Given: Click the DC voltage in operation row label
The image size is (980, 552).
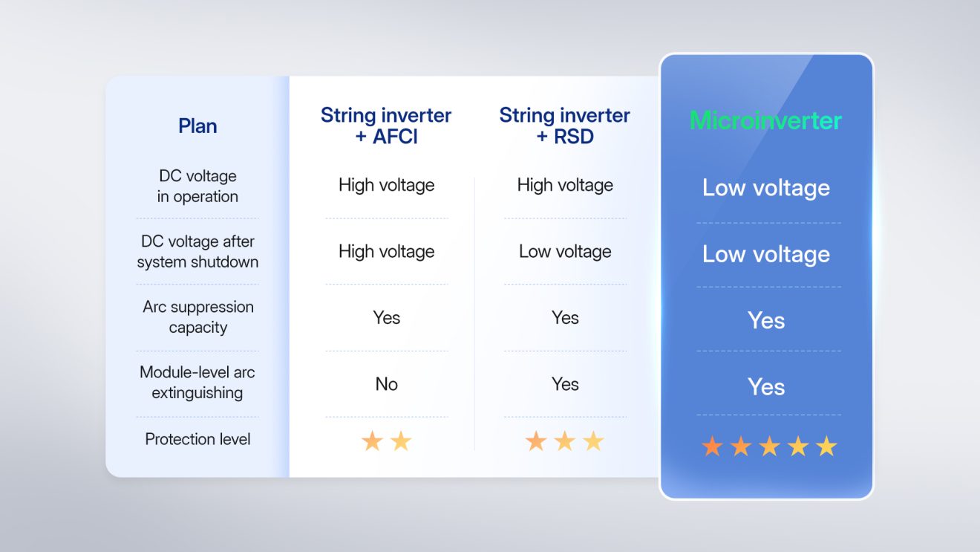Looking at the screenshot, I should tap(197, 186).
